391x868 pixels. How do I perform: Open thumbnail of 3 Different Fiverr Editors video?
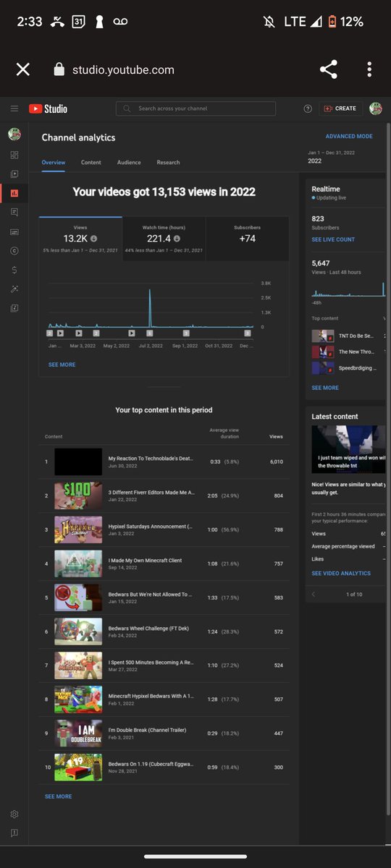pyautogui.click(x=78, y=495)
